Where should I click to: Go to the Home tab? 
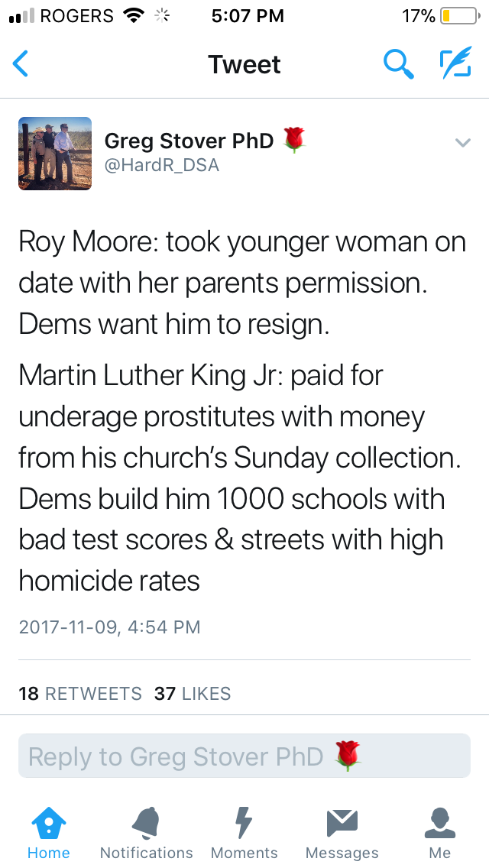48,833
